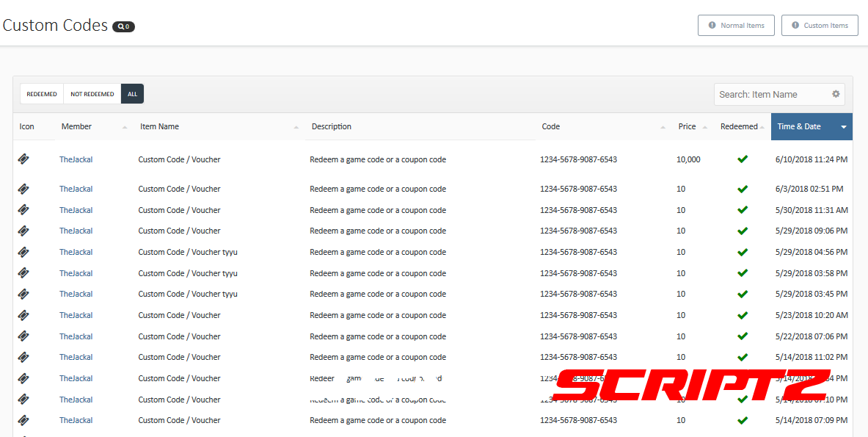The image size is (868, 437).
Task: Click the Search: Item Name input field
Action: pyautogui.click(x=770, y=94)
